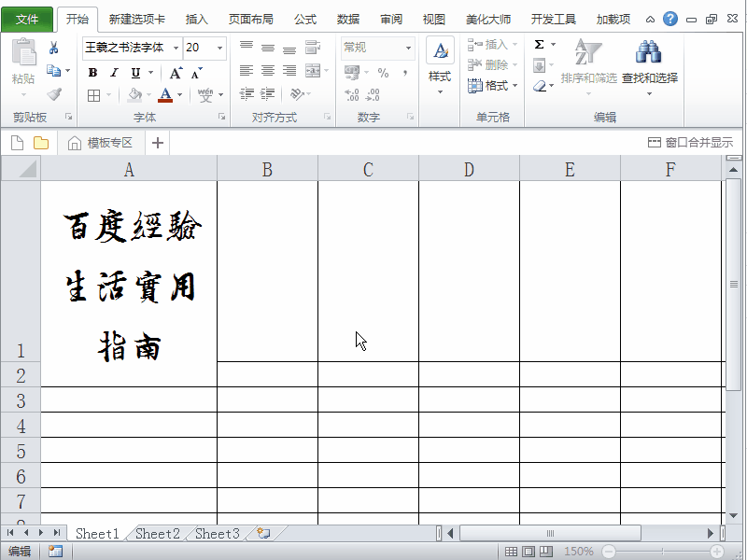Click 窗口合并显示 window merge option
747x560 pixels.
coord(690,143)
